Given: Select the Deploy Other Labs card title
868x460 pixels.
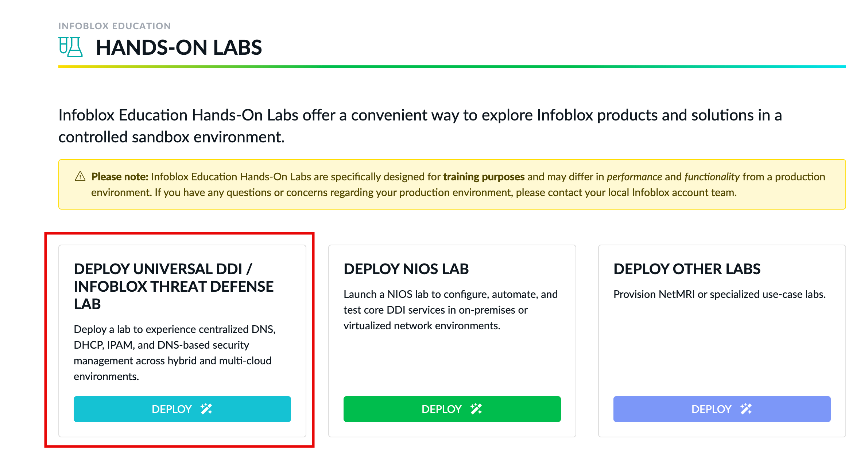Looking at the screenshot, I should pyautogui.click(x=687, y=269).
